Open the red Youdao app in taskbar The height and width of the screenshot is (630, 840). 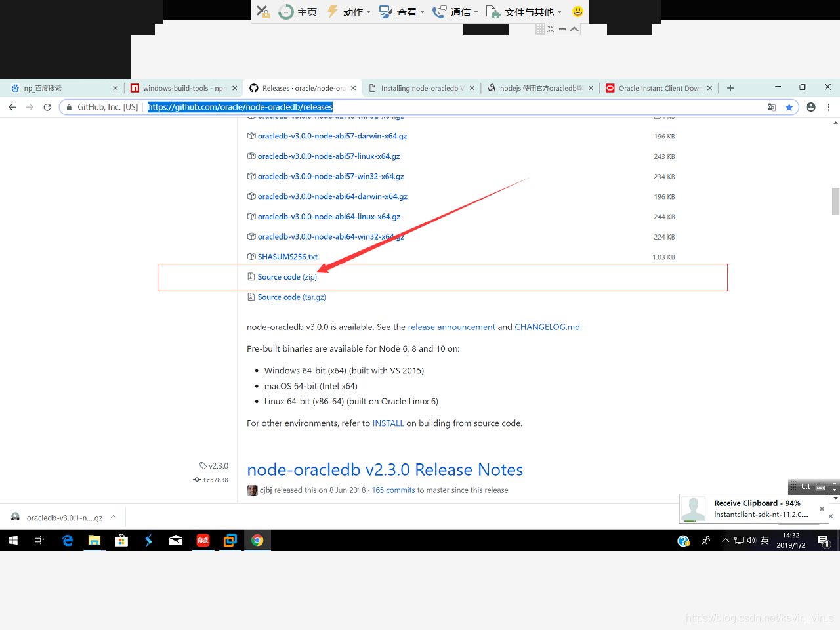tap(203, 541)
